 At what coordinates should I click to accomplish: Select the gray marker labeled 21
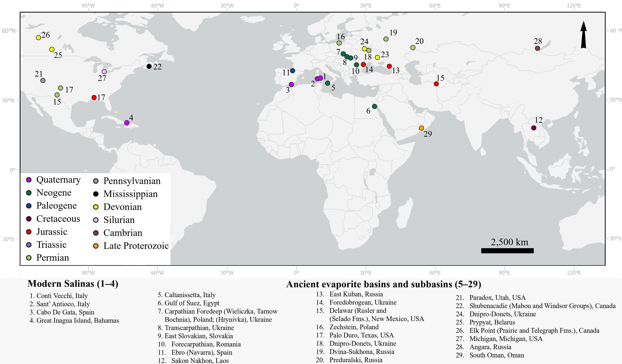pos(43,80)
